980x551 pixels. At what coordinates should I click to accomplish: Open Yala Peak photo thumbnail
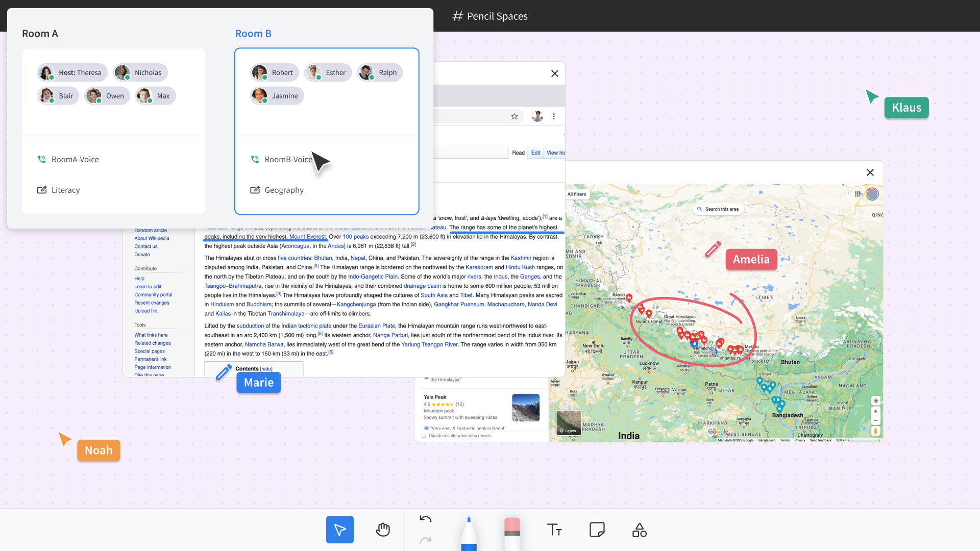click(x=526, y=408)
